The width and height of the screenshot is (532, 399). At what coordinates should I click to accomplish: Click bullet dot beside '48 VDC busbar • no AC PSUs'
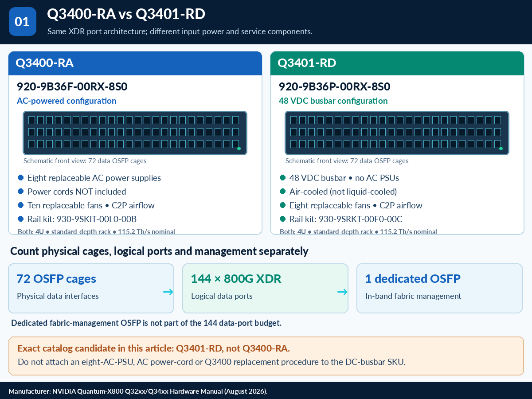282,178
